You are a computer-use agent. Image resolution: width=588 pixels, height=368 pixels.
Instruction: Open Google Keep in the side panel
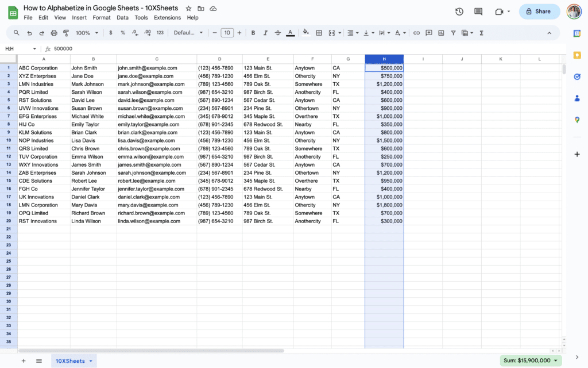click(x=577, y=55)
